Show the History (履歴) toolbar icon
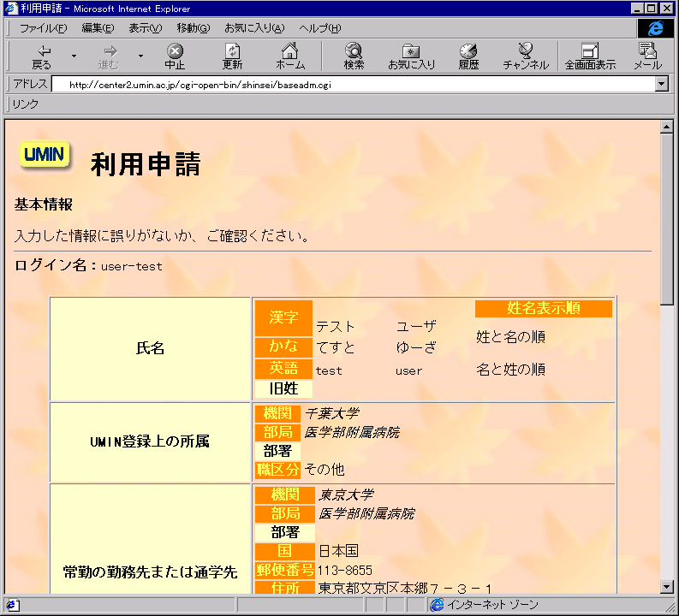Image resolution: width=679 pixels, height=616 pixels. pyautogui.click(x=468, y=56)
